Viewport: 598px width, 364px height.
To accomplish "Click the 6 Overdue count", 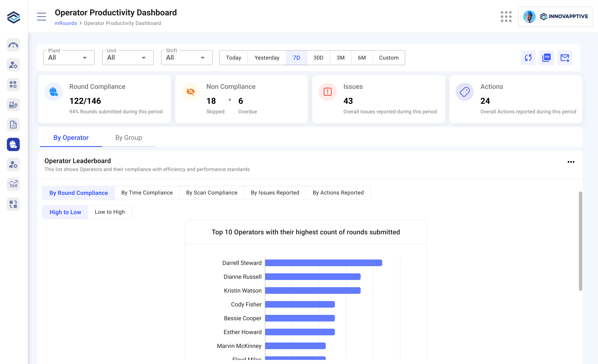I will tap(241, 101).
